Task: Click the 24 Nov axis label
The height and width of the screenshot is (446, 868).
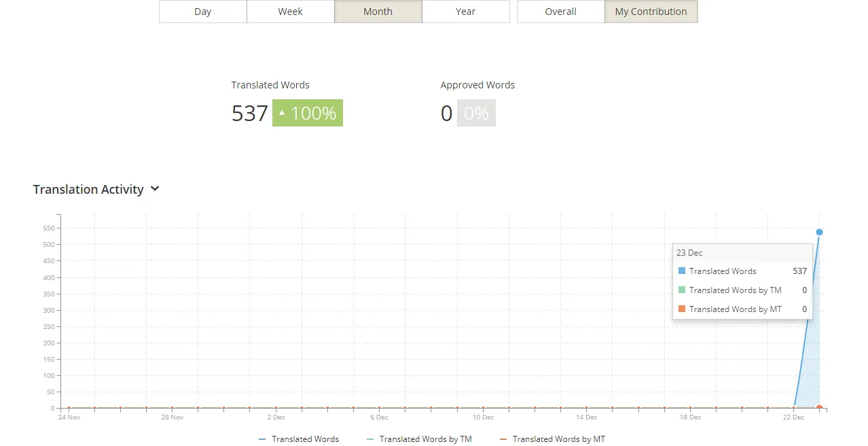Action: (69, 417)
